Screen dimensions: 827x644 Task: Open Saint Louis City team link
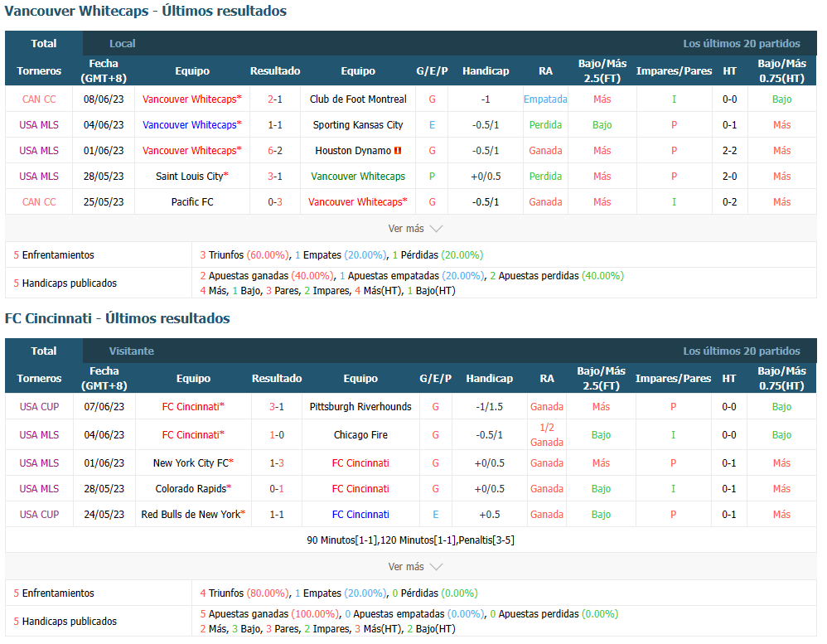pos(190,177)
